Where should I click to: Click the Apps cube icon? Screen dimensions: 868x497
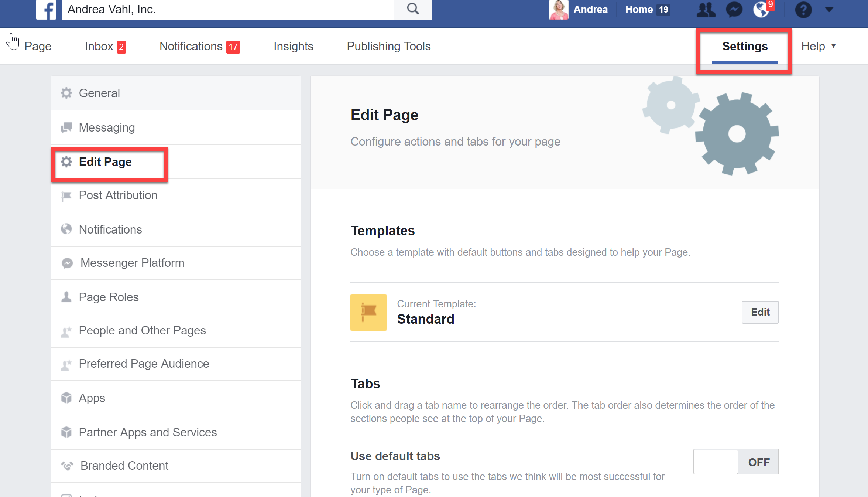click(x=66, y=398)
